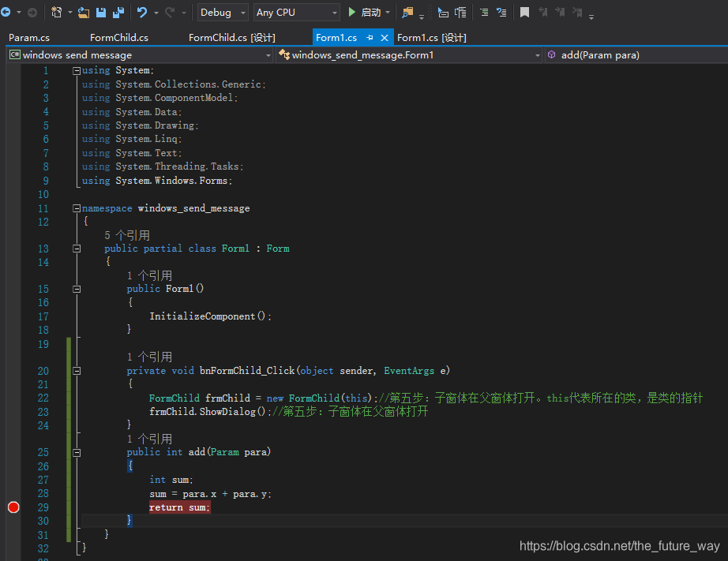Click 'using System.Linq;' on line 6
Screen dimensions: 728x561
[132, 139]
